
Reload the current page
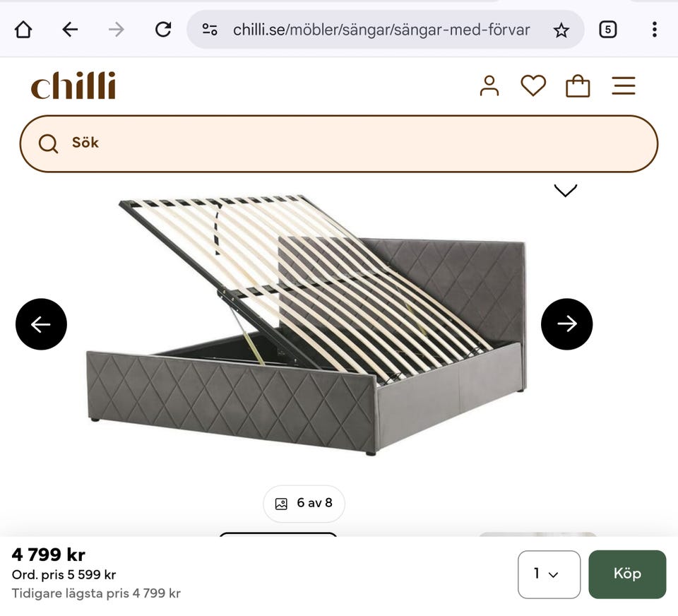tap(163, 30)
